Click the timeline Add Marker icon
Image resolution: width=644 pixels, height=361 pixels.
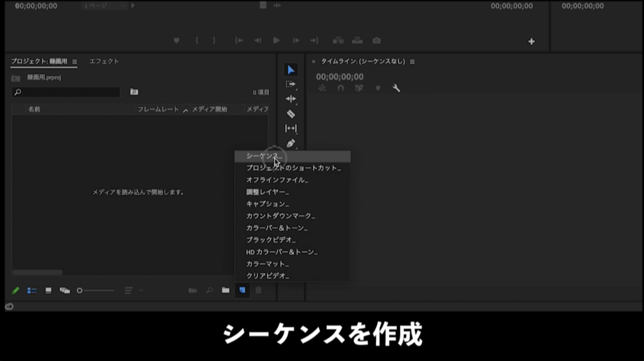click(x=378, y=89)
